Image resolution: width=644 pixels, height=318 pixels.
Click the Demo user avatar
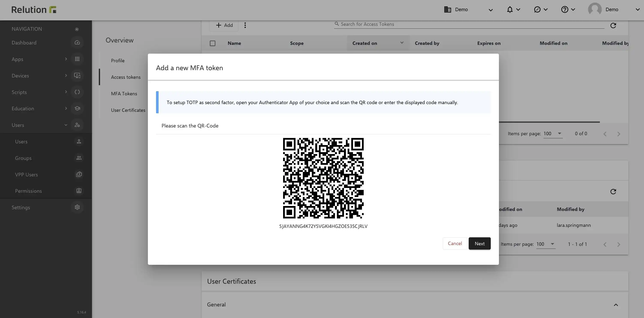point(595,9)
